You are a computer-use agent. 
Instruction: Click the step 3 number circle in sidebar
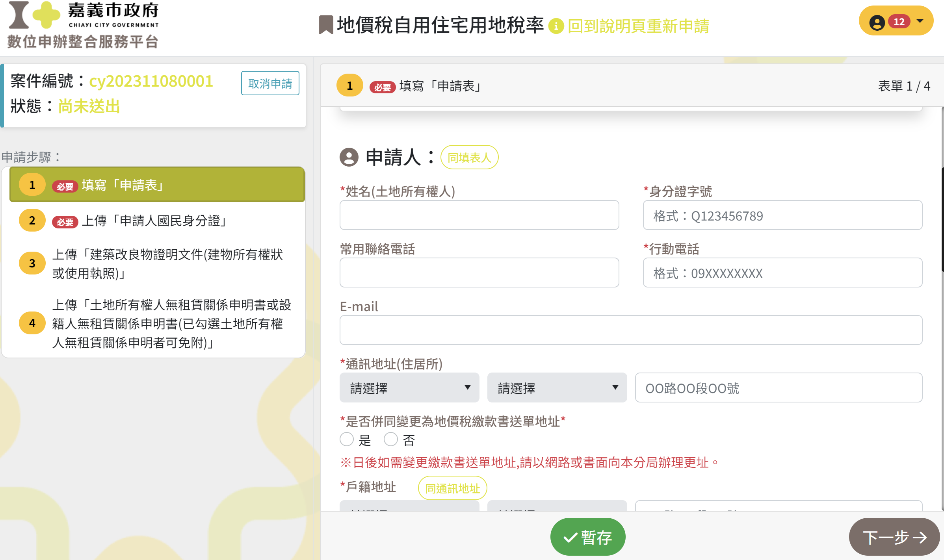coord(32,263)
